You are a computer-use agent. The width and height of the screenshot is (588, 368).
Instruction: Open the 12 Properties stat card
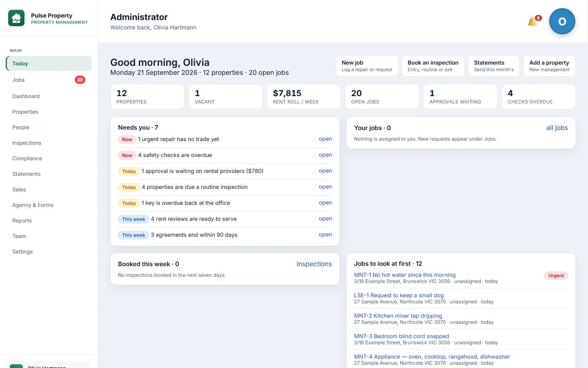[x=147, y=96]
